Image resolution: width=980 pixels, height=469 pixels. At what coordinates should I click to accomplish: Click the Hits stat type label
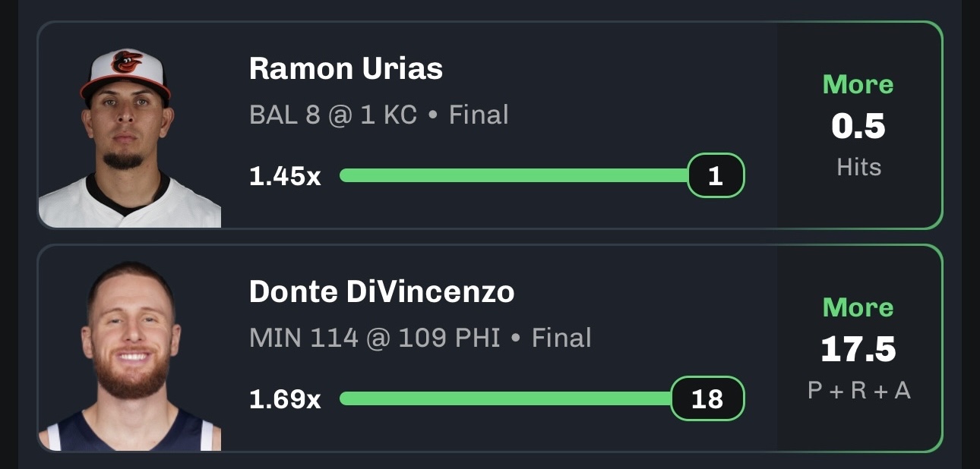858,167
